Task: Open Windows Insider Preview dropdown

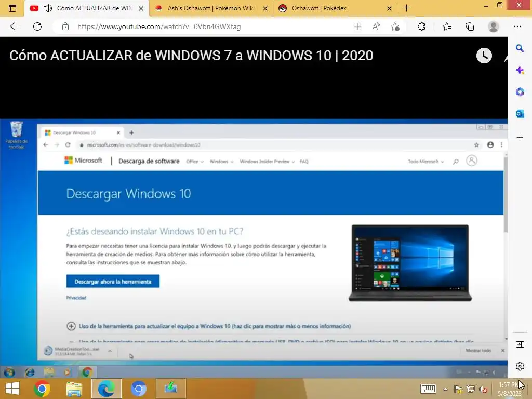Action: [267, 162]
